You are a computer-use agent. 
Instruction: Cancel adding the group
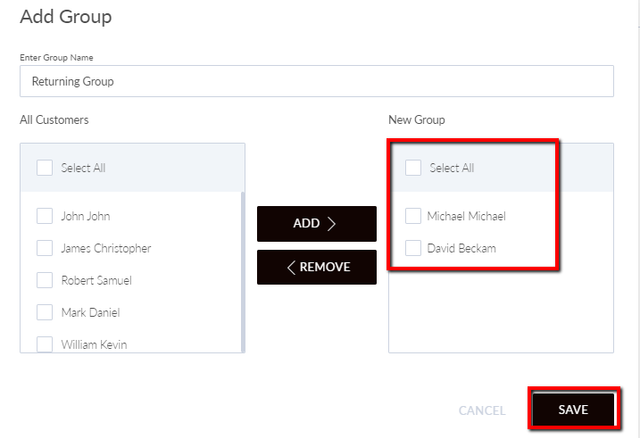point(482,410)
